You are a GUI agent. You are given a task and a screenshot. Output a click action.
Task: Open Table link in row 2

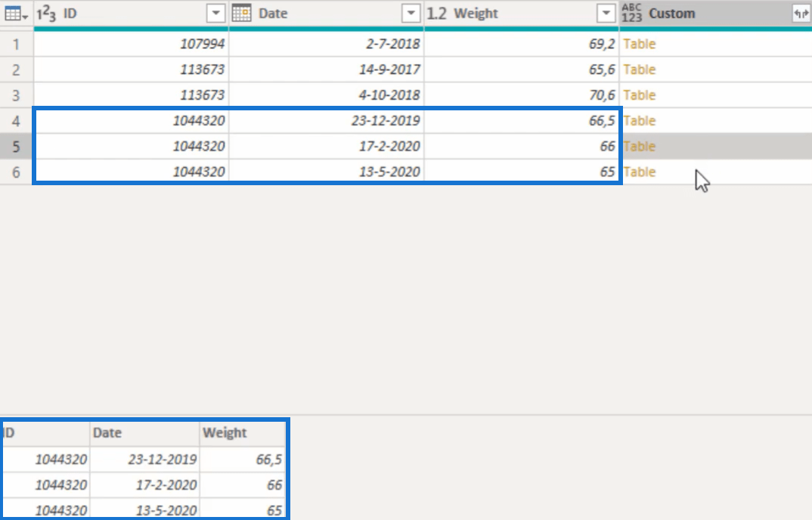click(639, 70)
